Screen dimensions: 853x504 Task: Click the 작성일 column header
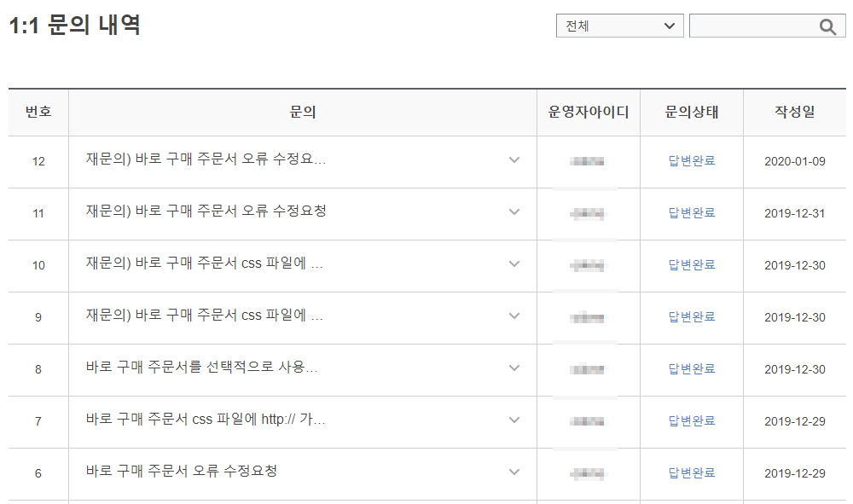coord(794,112)
